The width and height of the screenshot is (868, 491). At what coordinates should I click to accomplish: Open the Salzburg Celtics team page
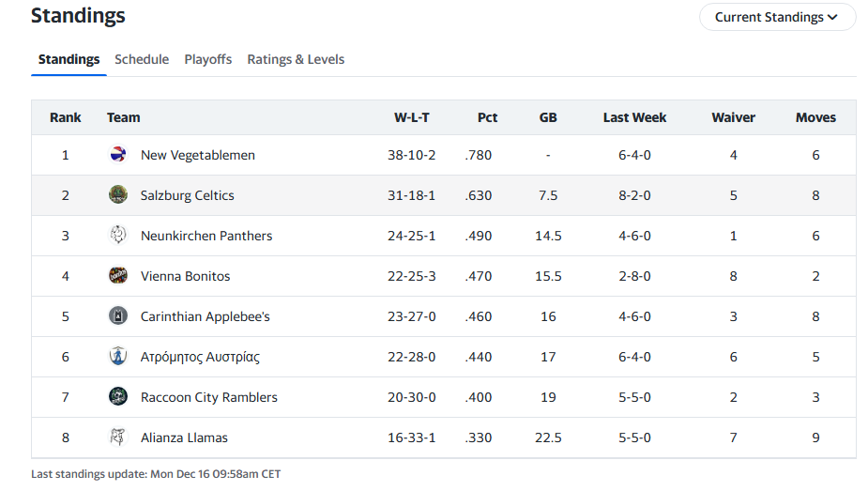click(187, 195)
